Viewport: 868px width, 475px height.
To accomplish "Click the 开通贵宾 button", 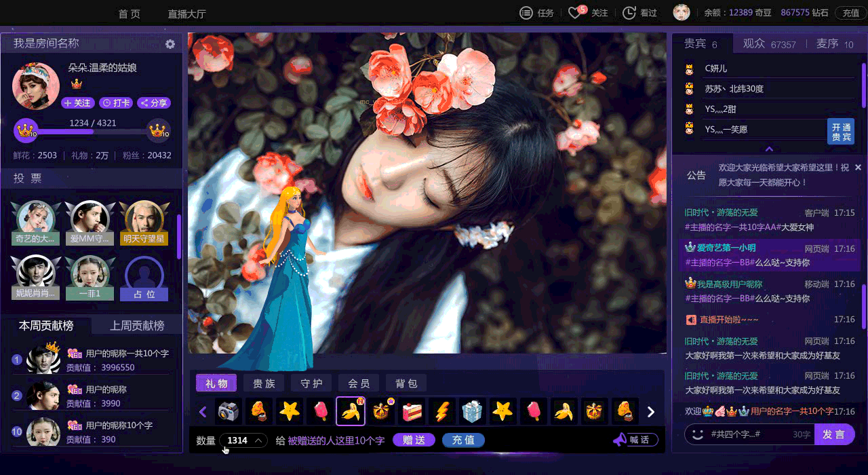I will [x=841, y=132].
